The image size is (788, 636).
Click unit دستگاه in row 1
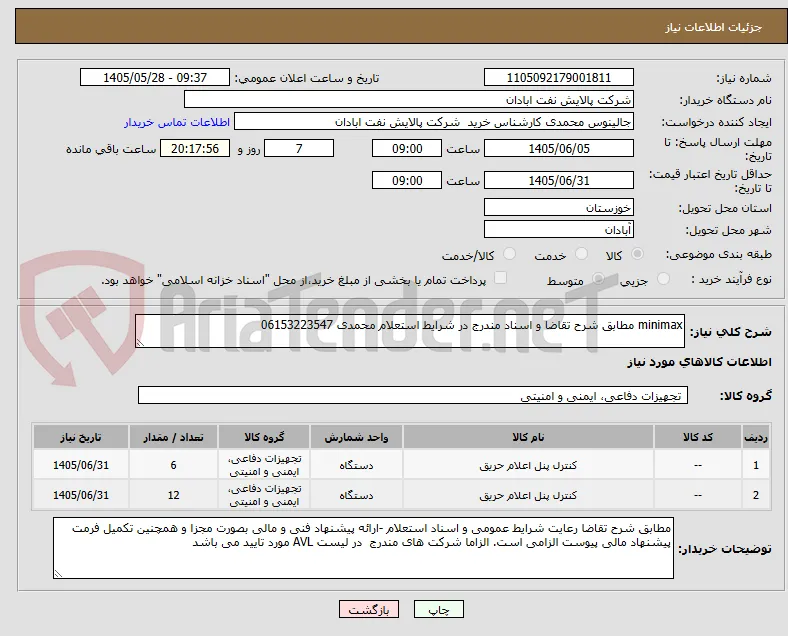[x=356, y=465]
